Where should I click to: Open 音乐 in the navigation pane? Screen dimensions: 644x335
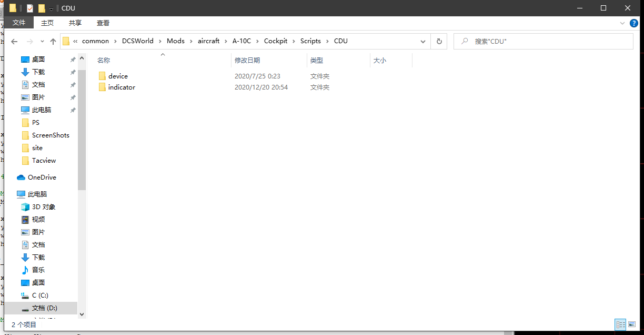[x=38, y=270]
